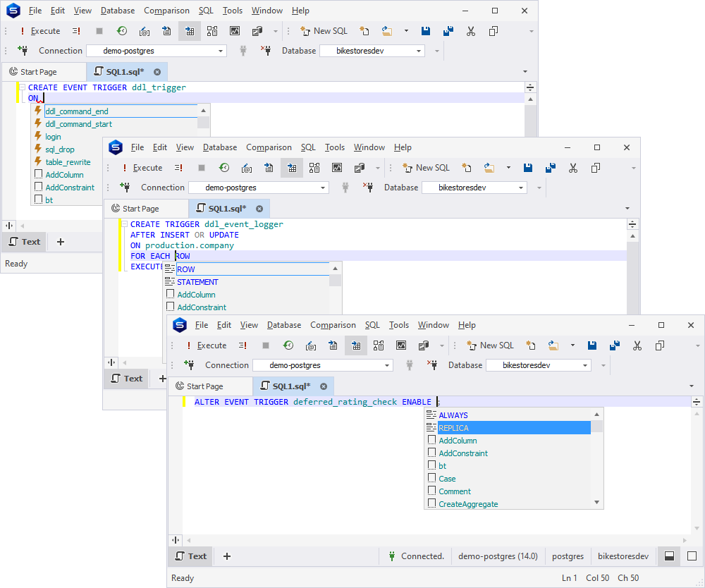Open the Comparison menu
Image resolution: width=705 pixels, height=588 pixels.
point(333,325)
